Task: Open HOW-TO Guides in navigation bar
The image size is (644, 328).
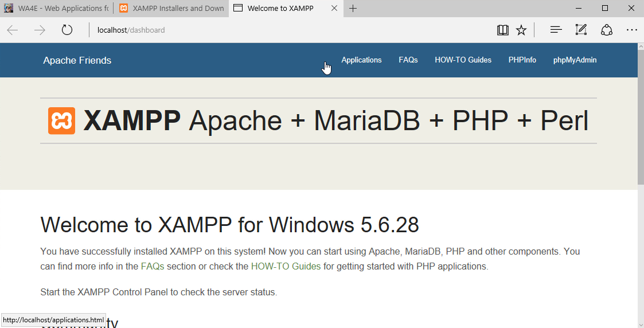Action: pyautogui.click(x=463, y=60)
